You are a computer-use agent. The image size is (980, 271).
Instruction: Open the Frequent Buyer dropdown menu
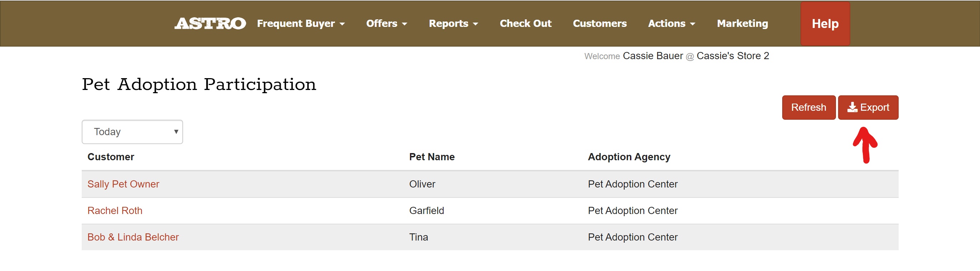click(x=301, y=24)
